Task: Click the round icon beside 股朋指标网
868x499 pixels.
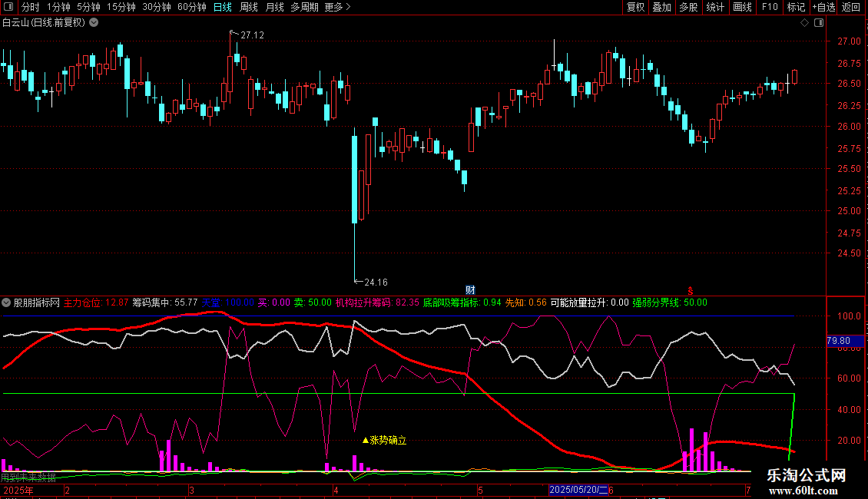Action: pos(6,302)
